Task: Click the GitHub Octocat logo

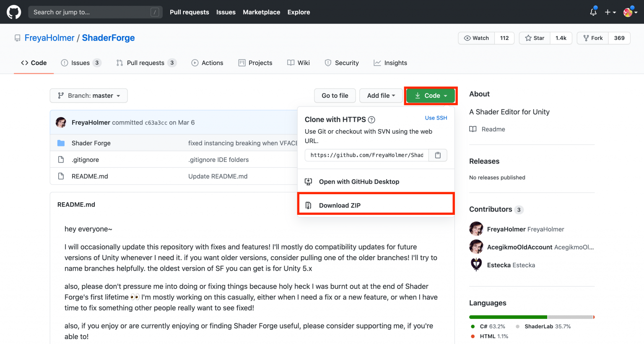Action: pyautogui.click(x=14, y=12)
